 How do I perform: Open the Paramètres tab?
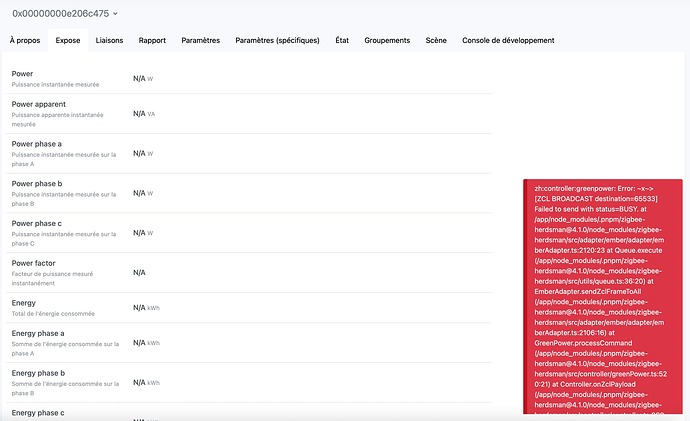point(201,40)
